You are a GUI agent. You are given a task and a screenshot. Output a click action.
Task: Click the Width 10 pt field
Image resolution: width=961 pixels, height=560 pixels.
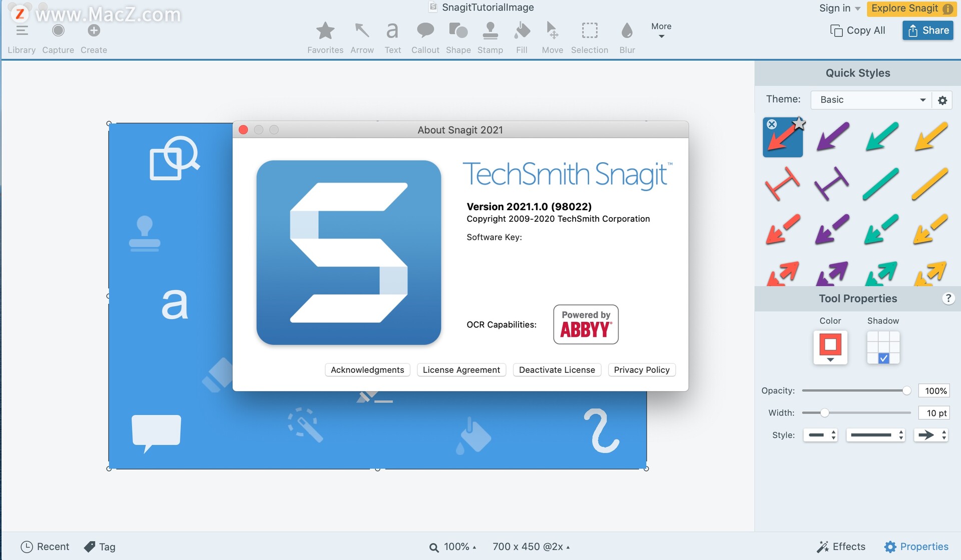tap(934, 413)
